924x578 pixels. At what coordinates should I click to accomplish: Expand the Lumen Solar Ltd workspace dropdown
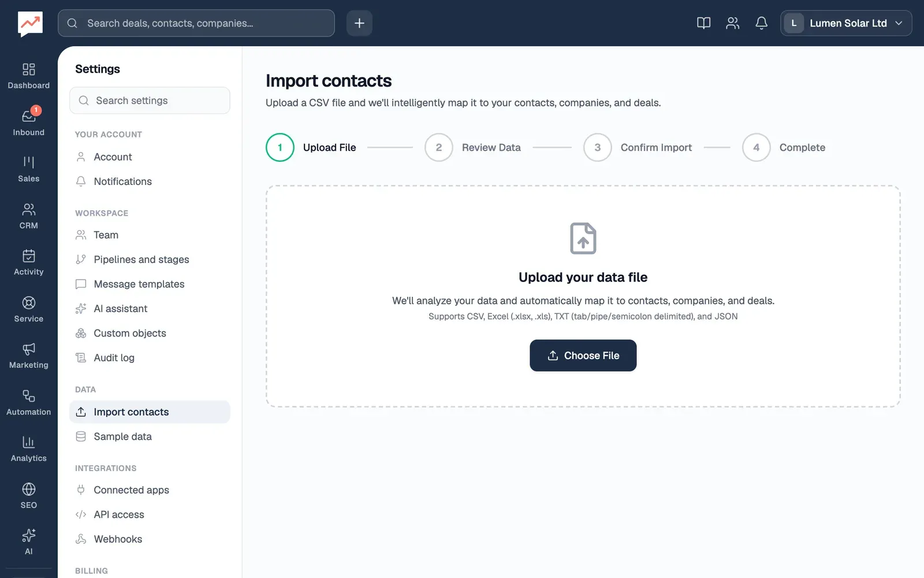[x=846, y=23]
